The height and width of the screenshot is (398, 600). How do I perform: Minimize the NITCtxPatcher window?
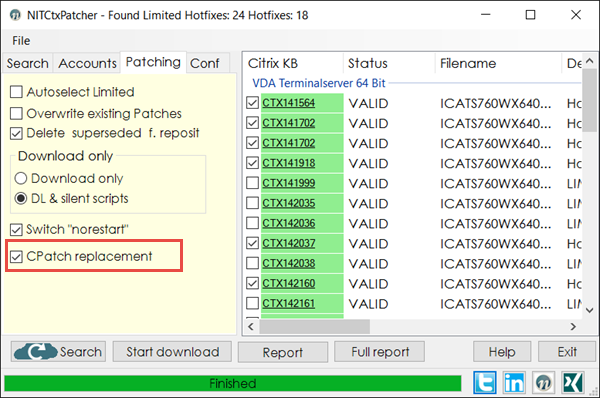(x=486, y=15)
